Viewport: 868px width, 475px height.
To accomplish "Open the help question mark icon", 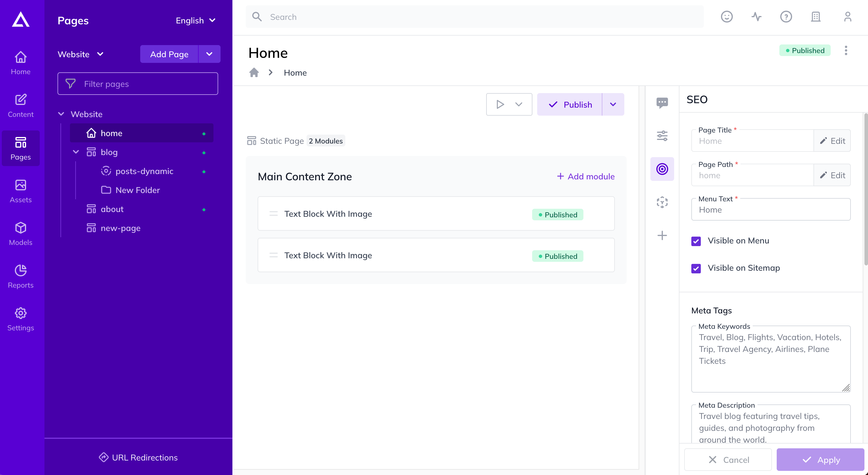I will pos(786,17).
